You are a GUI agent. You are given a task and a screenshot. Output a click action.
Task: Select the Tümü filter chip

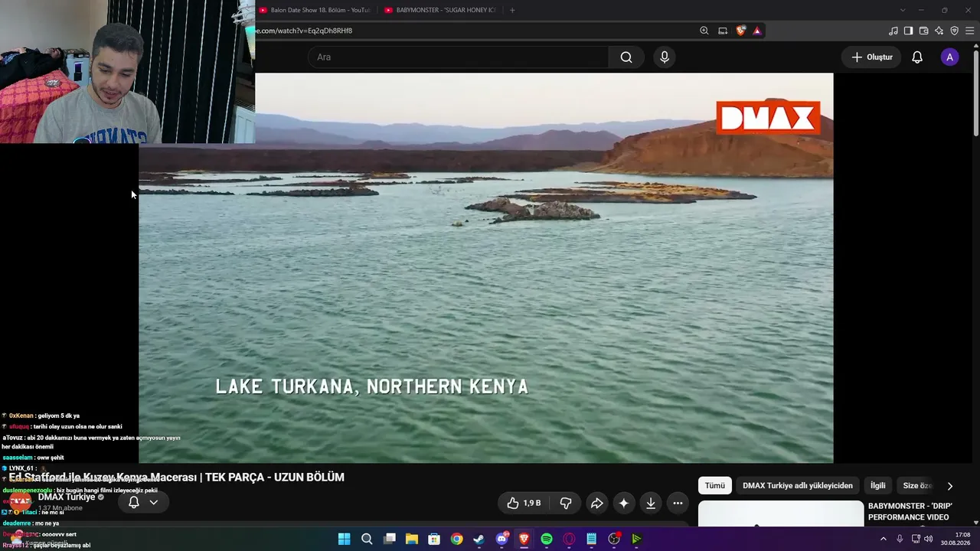coord(714,486)
